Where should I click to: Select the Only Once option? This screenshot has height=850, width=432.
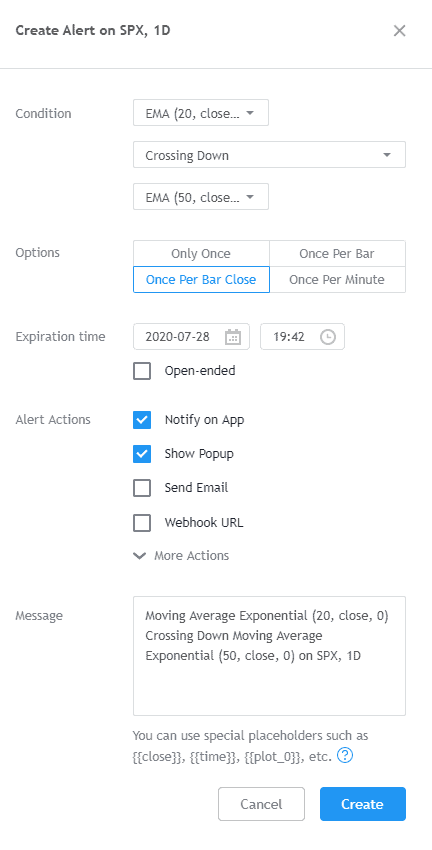pyautogui.click(x=201, y=254)
